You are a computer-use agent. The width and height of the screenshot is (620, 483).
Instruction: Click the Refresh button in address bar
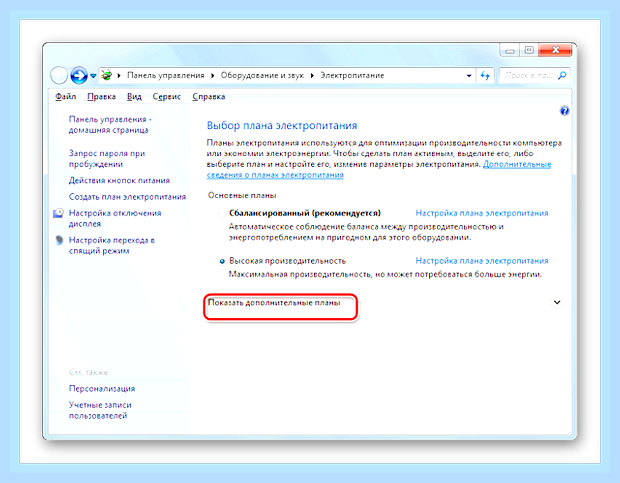(x=485, y=75)
